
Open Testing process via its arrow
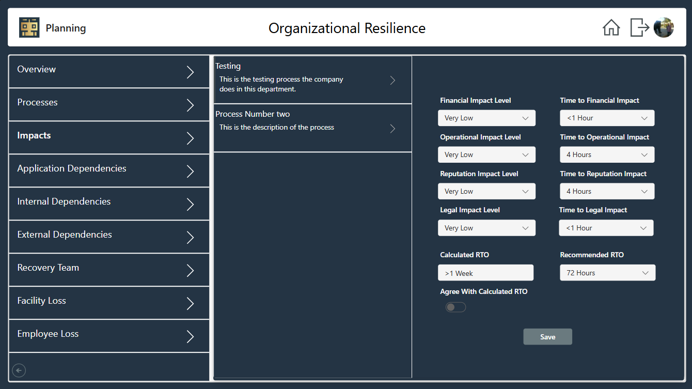392,80
